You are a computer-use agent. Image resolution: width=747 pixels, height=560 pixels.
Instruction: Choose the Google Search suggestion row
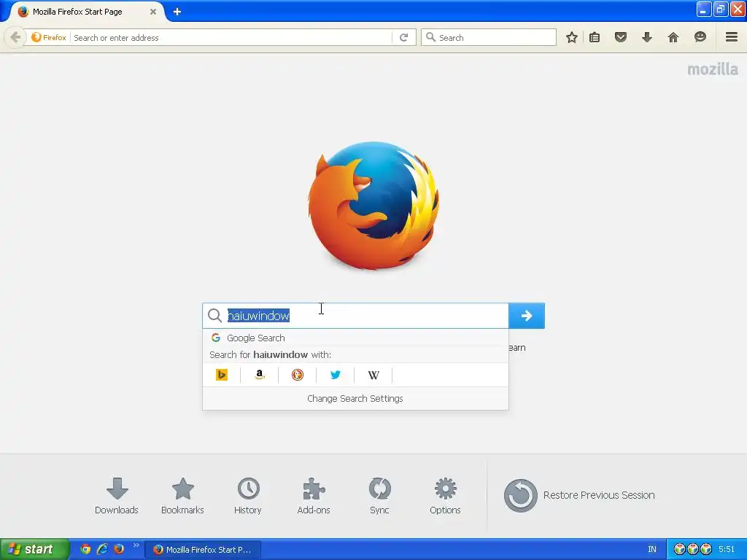pos(355,338)
